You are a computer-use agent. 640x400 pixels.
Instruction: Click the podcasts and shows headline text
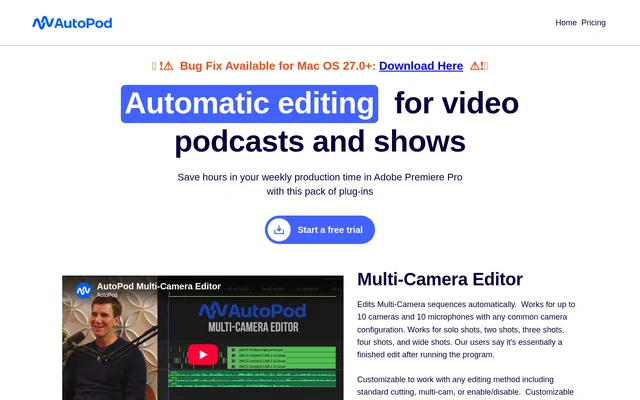point(320,142)
